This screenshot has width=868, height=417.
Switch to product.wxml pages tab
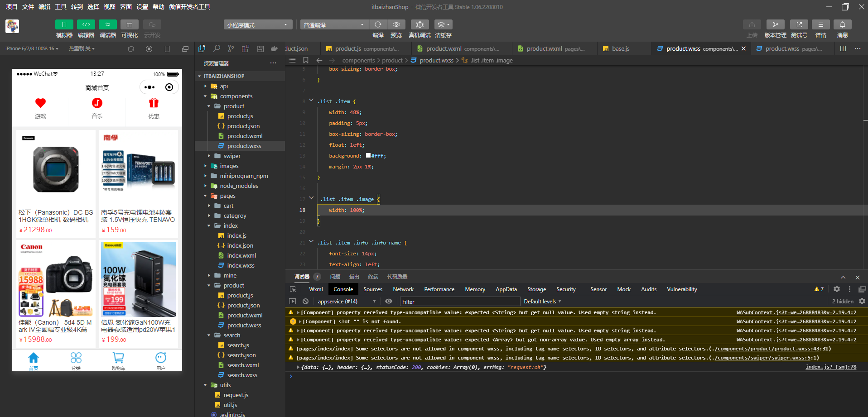[x=555, y=48]
